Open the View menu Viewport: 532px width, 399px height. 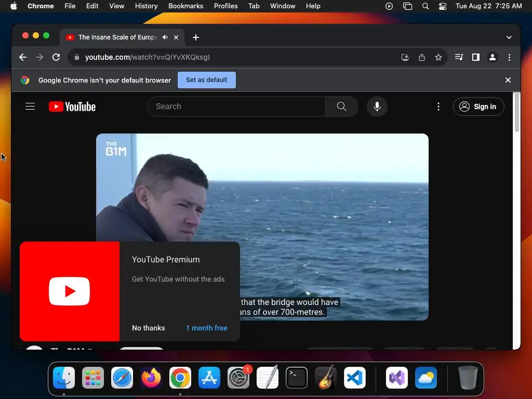pyautogui.click(x=117, y=6)
